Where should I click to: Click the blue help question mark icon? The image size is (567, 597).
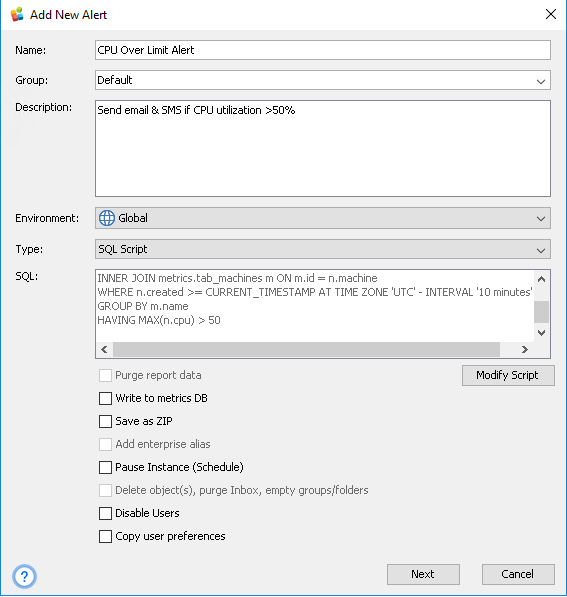(x=24, y=576)
